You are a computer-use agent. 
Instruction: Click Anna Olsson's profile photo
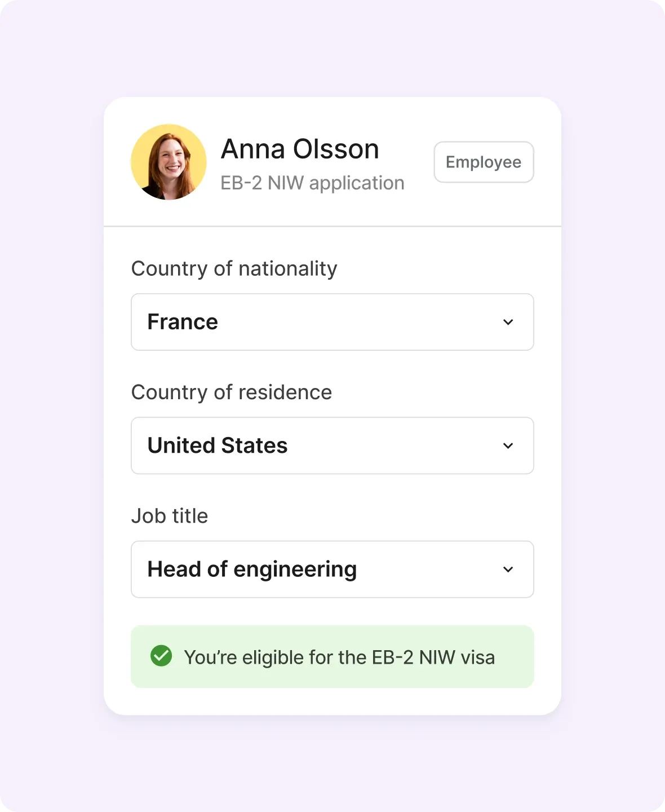tap(169, 162)
